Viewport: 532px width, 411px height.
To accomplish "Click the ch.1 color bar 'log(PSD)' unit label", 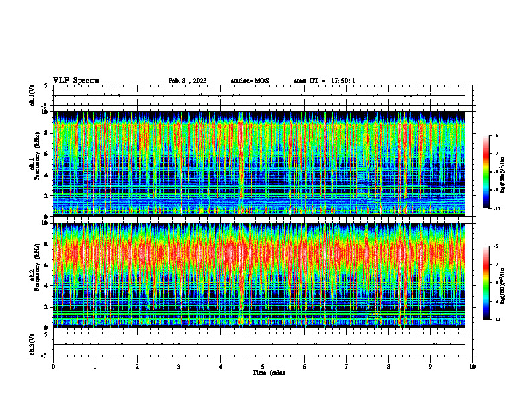I will coord(503,175).
